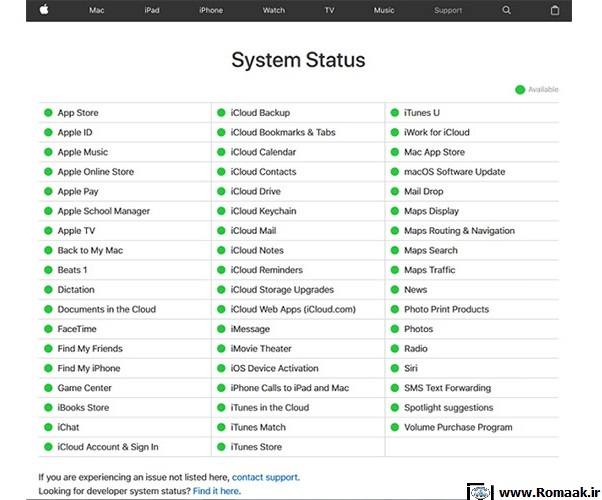Viewport: 602px width, 500px height.
Task: Select Maps Routing & Navigation entry
Action: (459, 230)
